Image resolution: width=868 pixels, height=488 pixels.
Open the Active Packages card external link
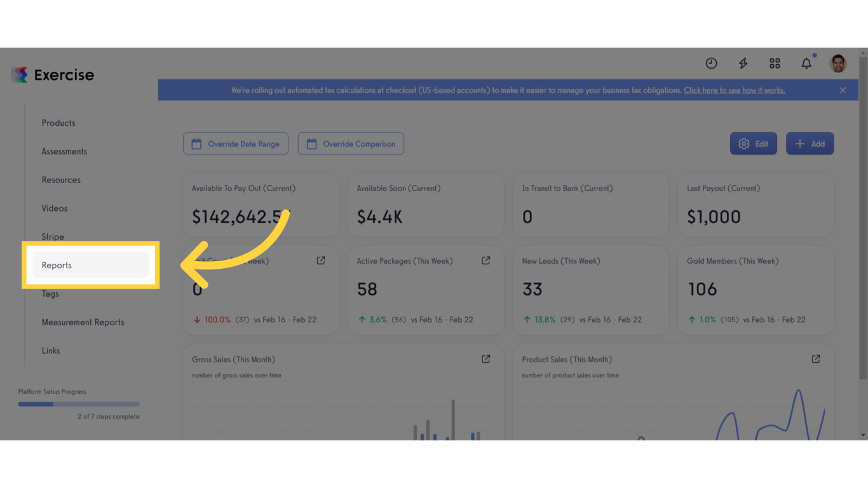(486, 261)
